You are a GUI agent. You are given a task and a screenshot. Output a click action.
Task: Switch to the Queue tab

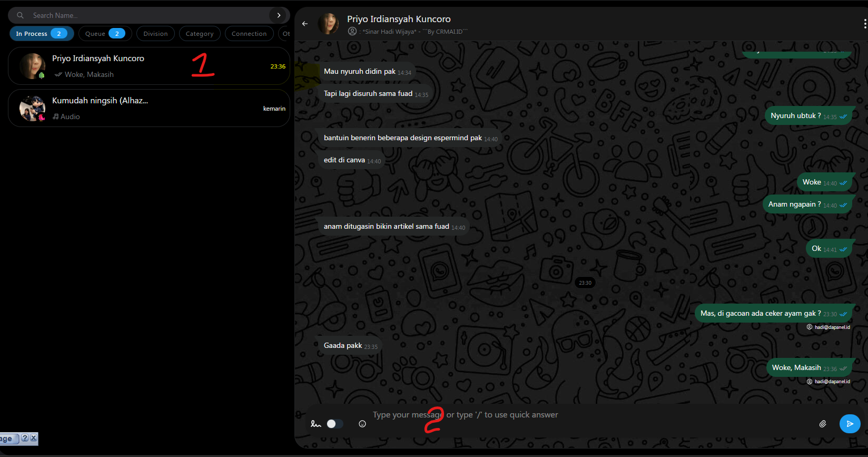coord(105,33)
